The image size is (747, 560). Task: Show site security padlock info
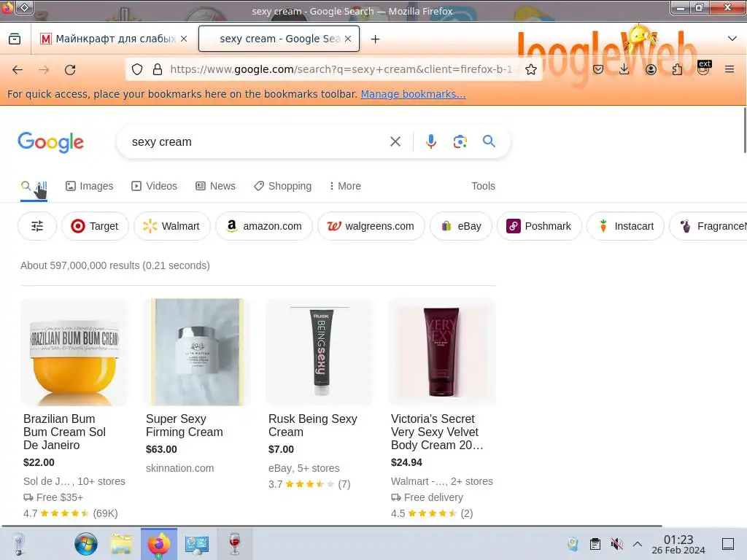click(158, 69)
